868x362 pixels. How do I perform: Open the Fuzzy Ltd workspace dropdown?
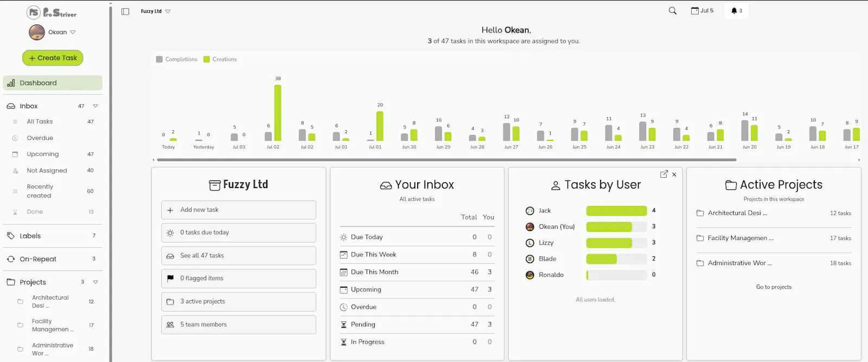coord(156,11)
